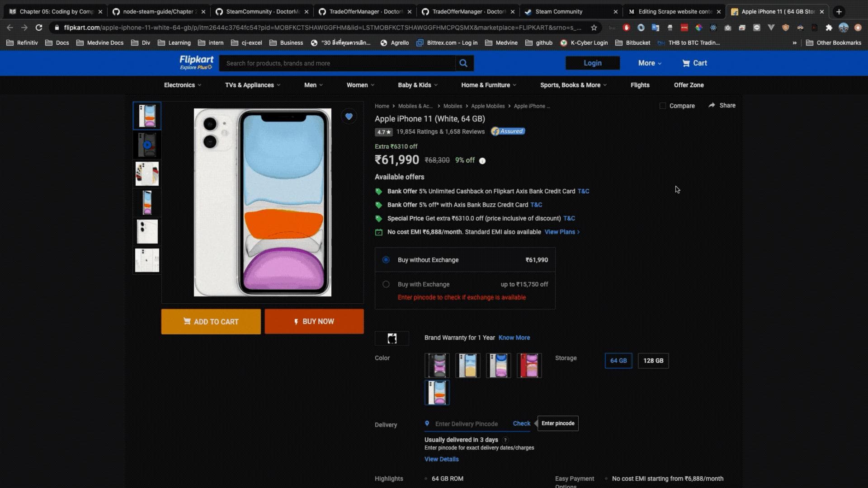Switch to Chapter 05 Coding tab
The height and width of the screenshot is (488, 868).
[x=56, y=12]
